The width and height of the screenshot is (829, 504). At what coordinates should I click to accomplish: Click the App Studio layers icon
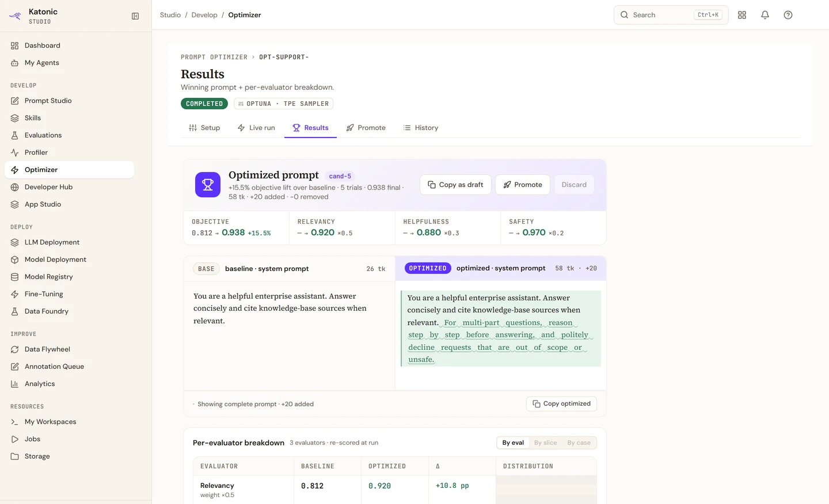tap(15, 204)
